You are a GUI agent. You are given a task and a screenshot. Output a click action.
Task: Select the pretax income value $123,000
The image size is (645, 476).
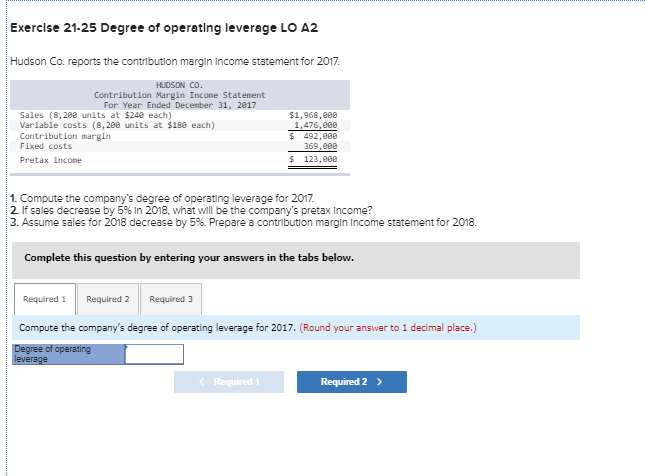[x=313, y=159]
